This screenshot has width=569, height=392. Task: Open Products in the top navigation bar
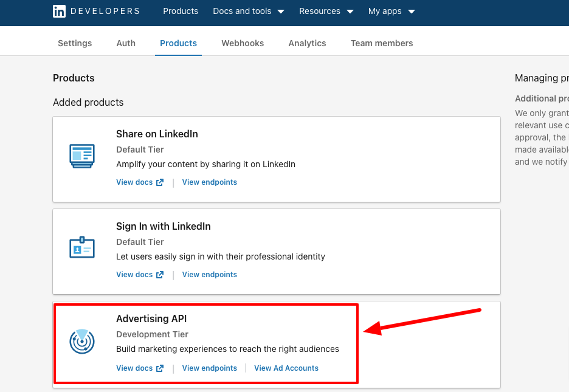pyautogui.click(x=181, y=11)
